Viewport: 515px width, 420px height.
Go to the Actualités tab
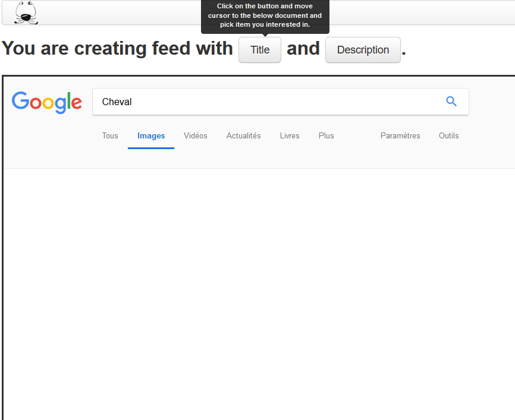244,135
